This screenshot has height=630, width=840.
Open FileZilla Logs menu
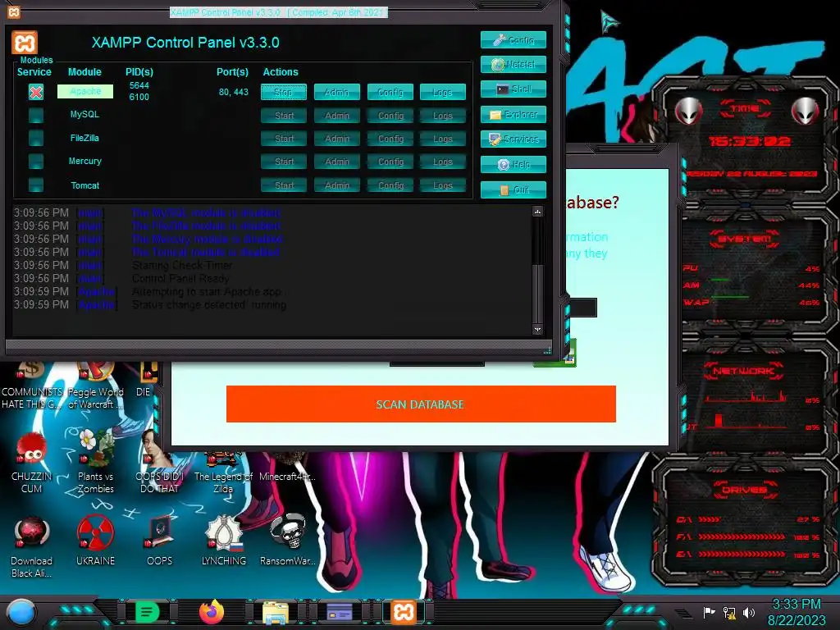[442, 139]
